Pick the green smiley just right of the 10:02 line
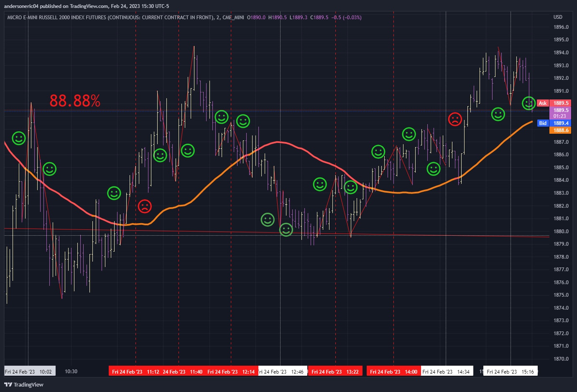This screenshot has height=392, width=577. [49, 169]
